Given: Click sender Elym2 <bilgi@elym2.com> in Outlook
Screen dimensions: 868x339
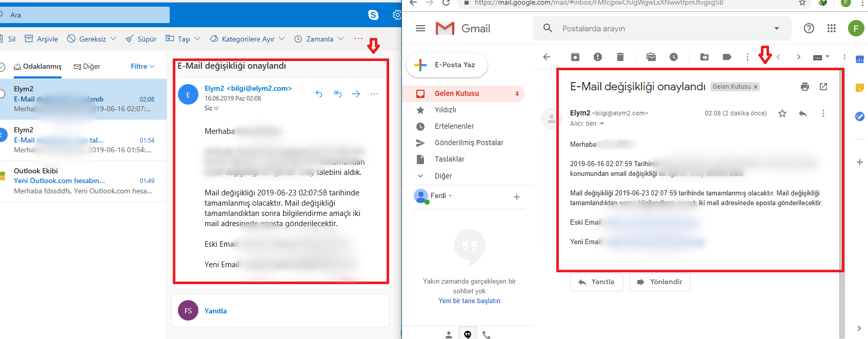Looking at the screenshot, I should [248, 88].
